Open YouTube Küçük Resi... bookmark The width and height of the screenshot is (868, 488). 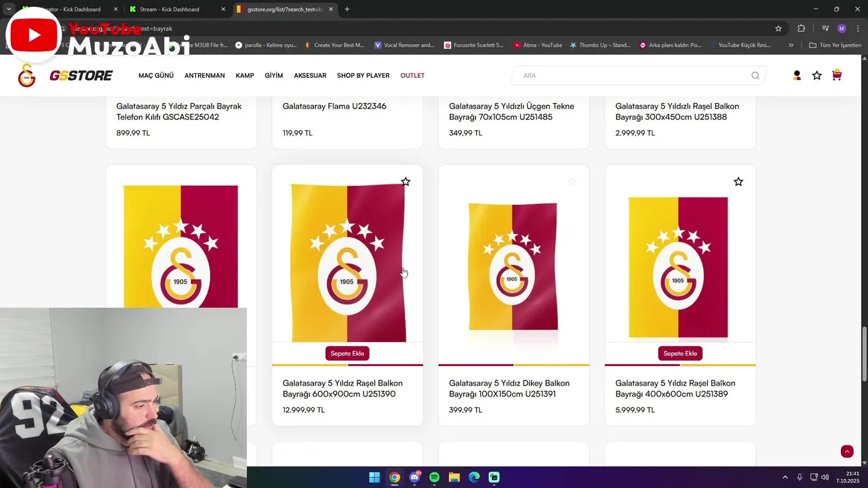[x=739, y=45]
